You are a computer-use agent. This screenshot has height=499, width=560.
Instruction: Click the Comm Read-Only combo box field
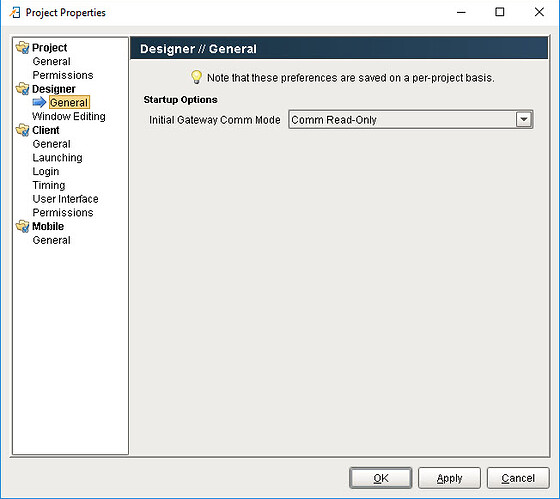tap(411, 119)
